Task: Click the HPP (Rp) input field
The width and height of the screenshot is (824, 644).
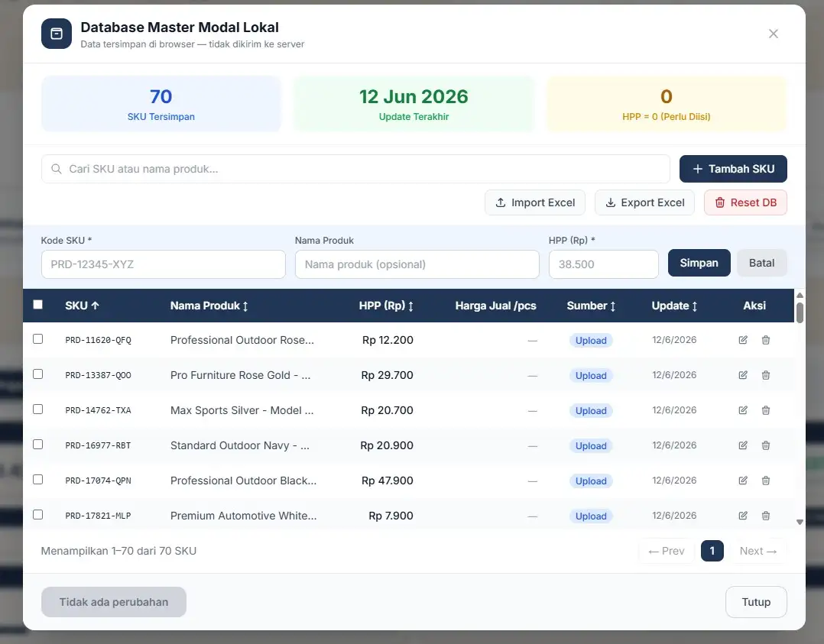Action: (x=604, y=264)
